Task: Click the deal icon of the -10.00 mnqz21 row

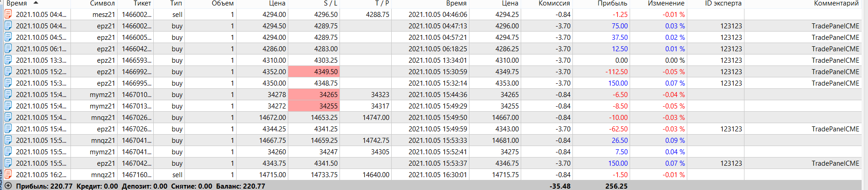Action: (x=8, y=117)
